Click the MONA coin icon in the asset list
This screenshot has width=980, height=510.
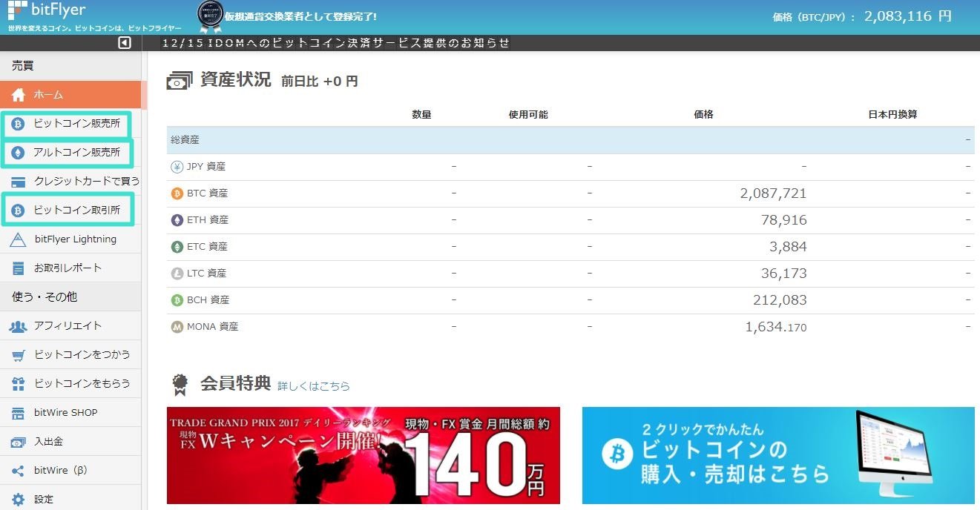(x=177, y=326)
